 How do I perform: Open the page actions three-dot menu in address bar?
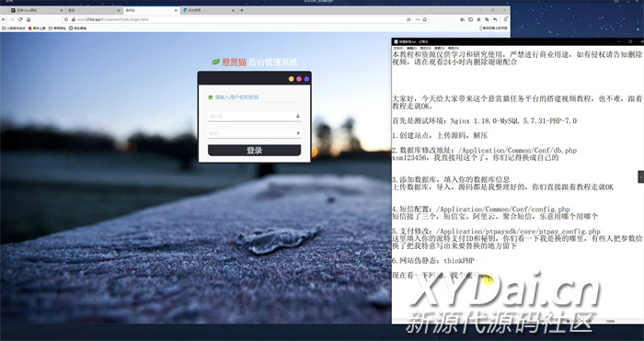pyautogui.click(x=418, y=19)
